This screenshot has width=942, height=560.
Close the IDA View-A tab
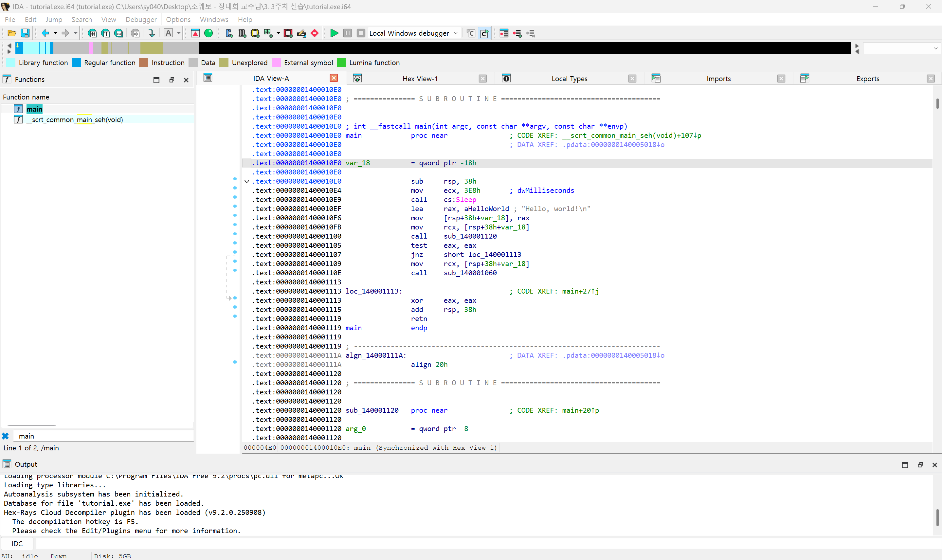pos(334,78)
